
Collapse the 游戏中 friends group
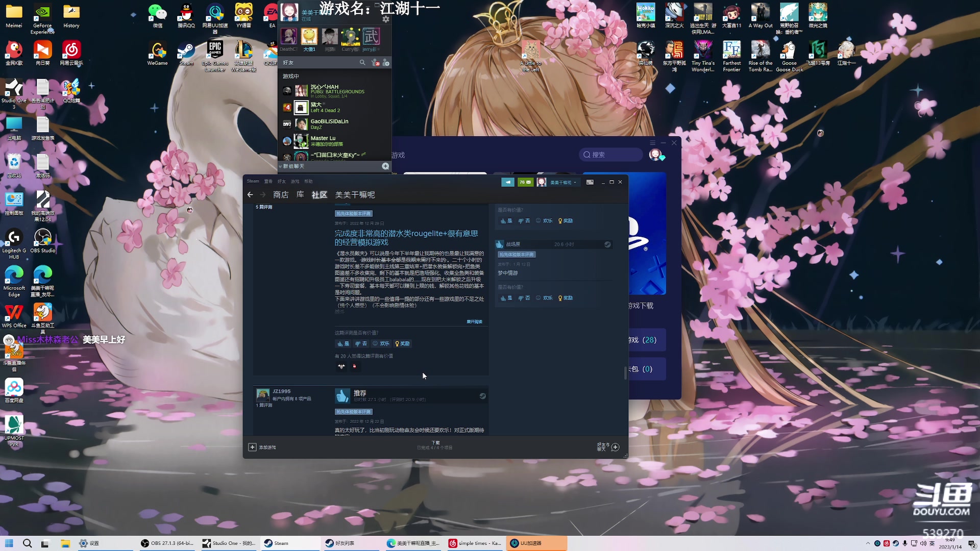click(291, 76)
